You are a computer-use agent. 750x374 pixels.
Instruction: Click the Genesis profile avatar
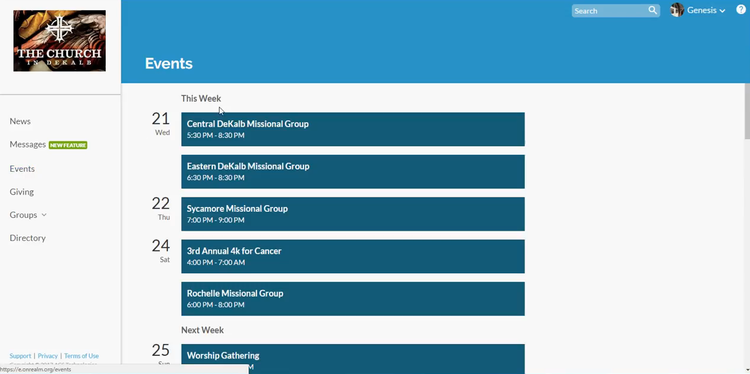677,10
